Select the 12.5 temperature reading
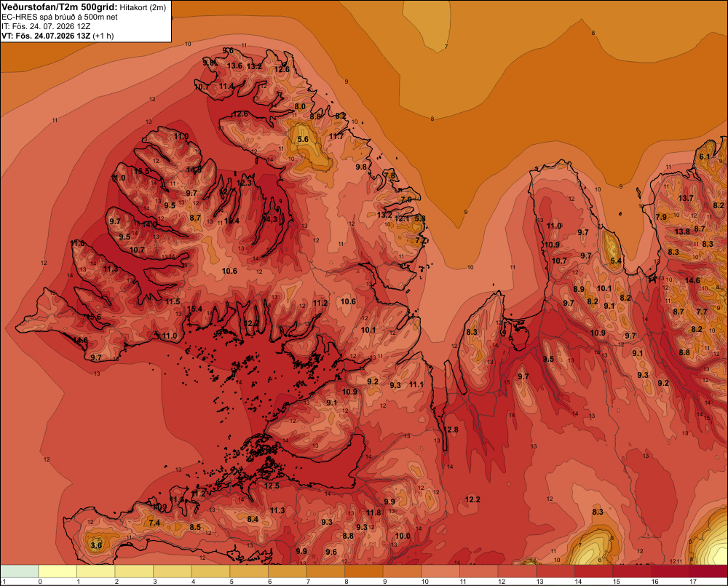The image size is (728, 586). (272, 486)
